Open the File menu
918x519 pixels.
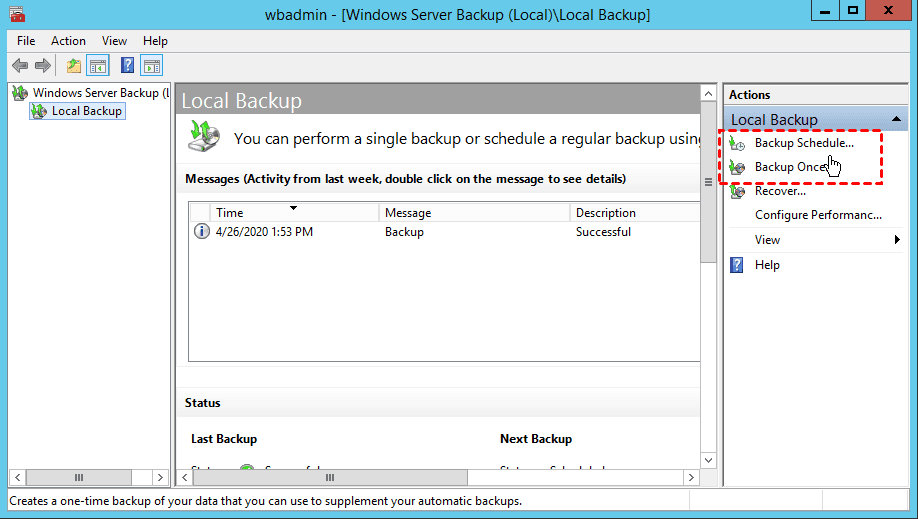tap(26, 41)
